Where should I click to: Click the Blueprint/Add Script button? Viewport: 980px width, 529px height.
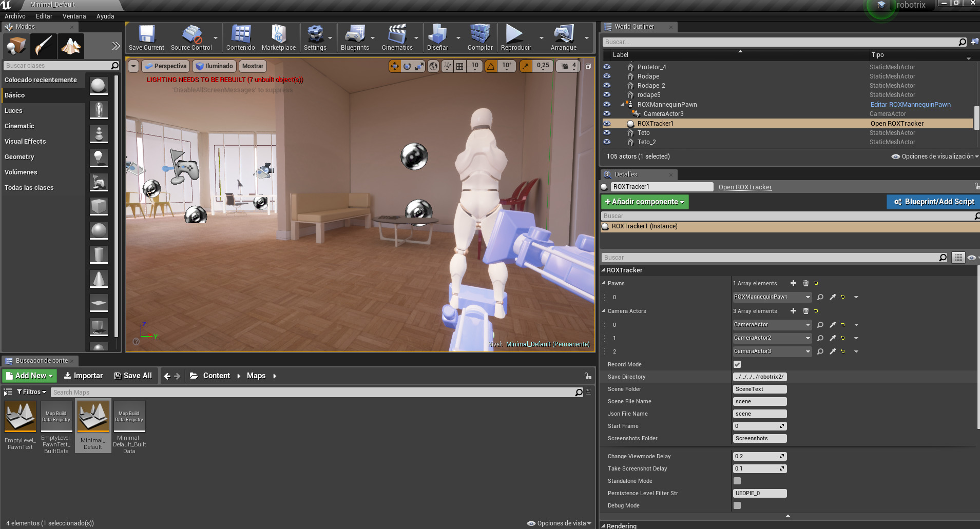pyautogui.click(x=933, y=202)
